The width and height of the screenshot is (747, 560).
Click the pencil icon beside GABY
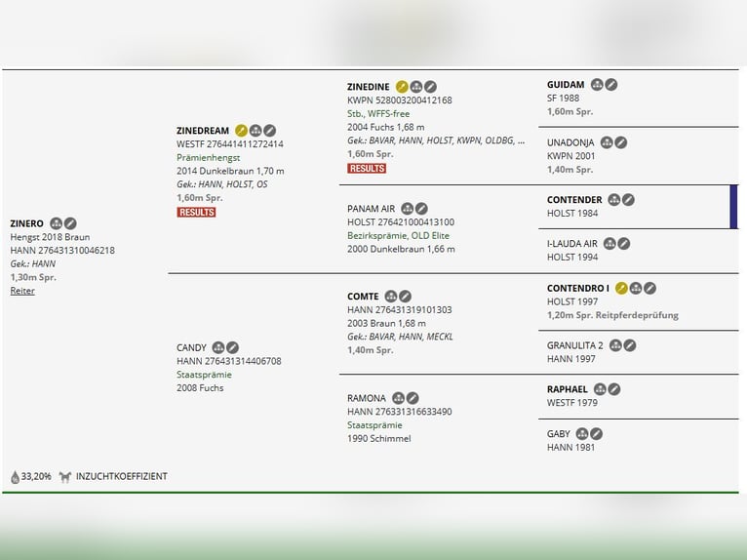click(597, 434)
